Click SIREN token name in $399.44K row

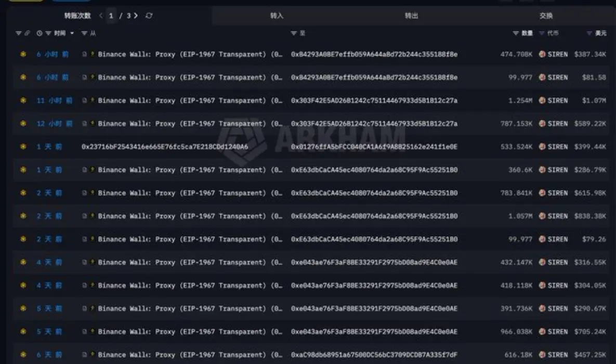tap(558, 147)
